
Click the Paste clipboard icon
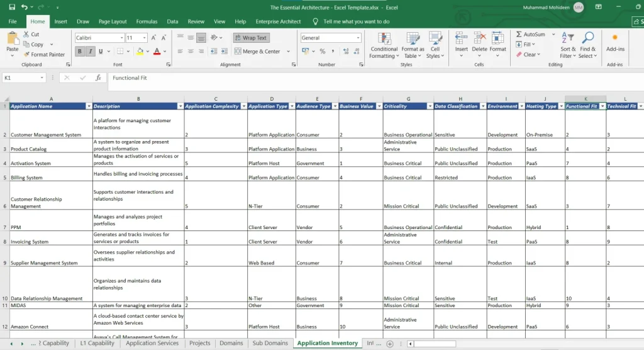point(13,40)
